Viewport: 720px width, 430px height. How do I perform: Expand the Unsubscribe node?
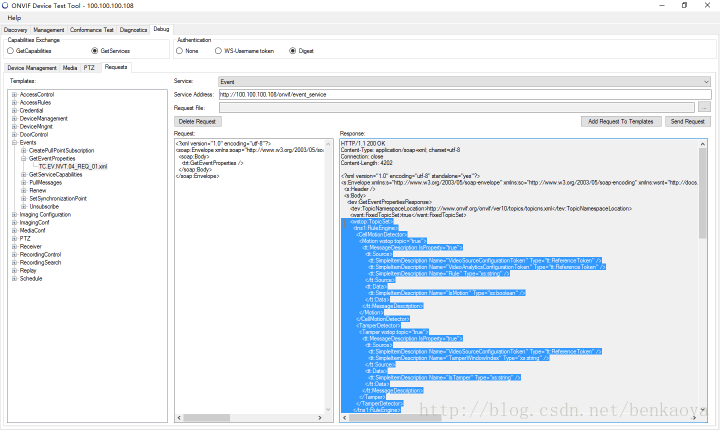click(x=23, y=207)
